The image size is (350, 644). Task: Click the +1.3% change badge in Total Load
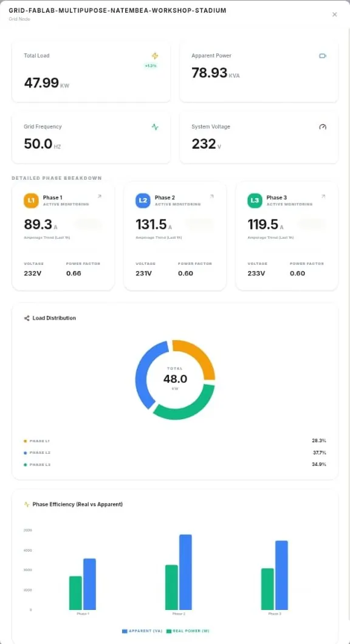[151, 66]
